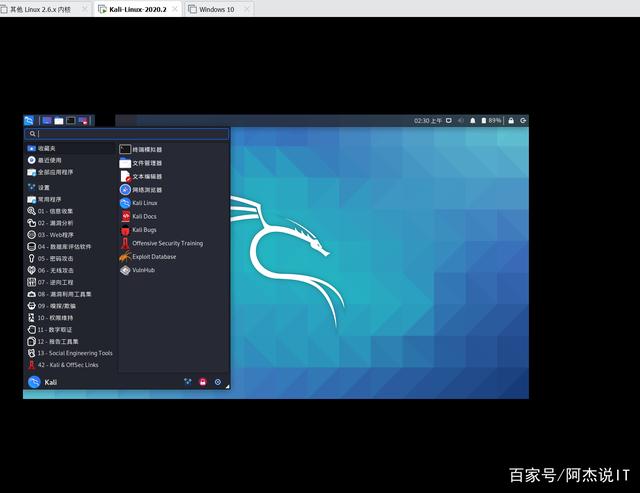Click the lock screen padlock in top panel
Screen dimensions: 640x493
[x=511, y=120]
